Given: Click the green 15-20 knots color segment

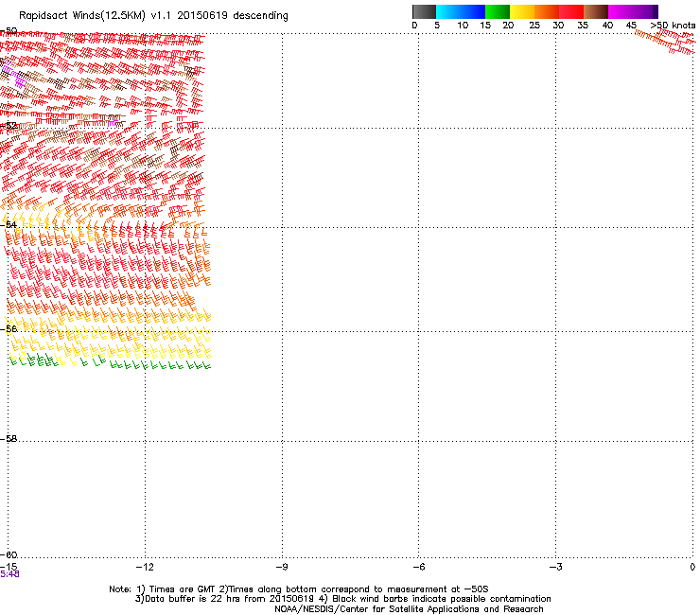Looking at the screenshot, I should pos(498,11).
